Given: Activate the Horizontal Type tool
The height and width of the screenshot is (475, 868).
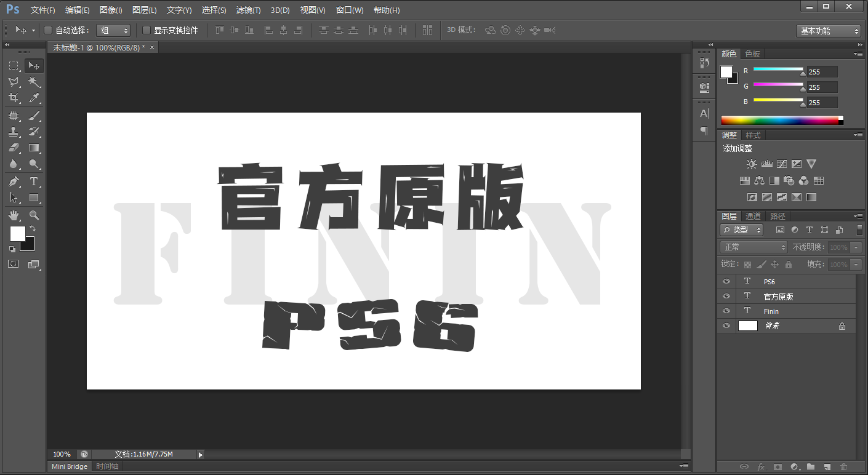Looking at the screenshot, I should pyautogui.click(x=34, y=182).
